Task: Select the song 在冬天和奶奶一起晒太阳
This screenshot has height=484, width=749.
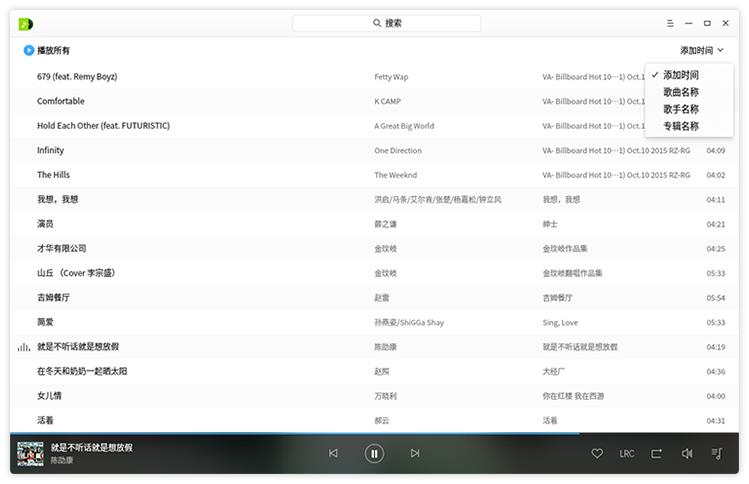Action: point(82,371)
